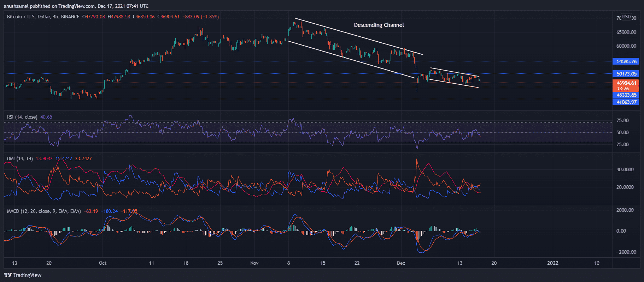Click the 50173.05 blue price label
The image size is (644, 282).
[x=626, y=74]
